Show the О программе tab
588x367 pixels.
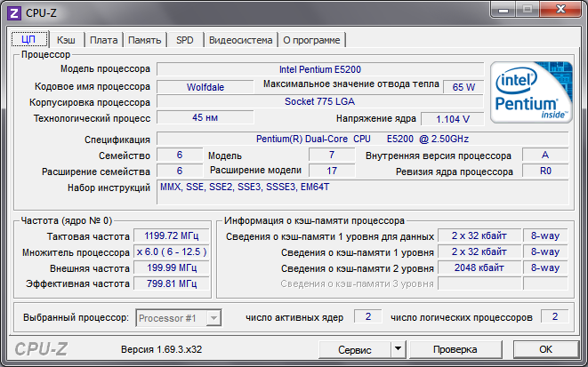pos(311,40)
